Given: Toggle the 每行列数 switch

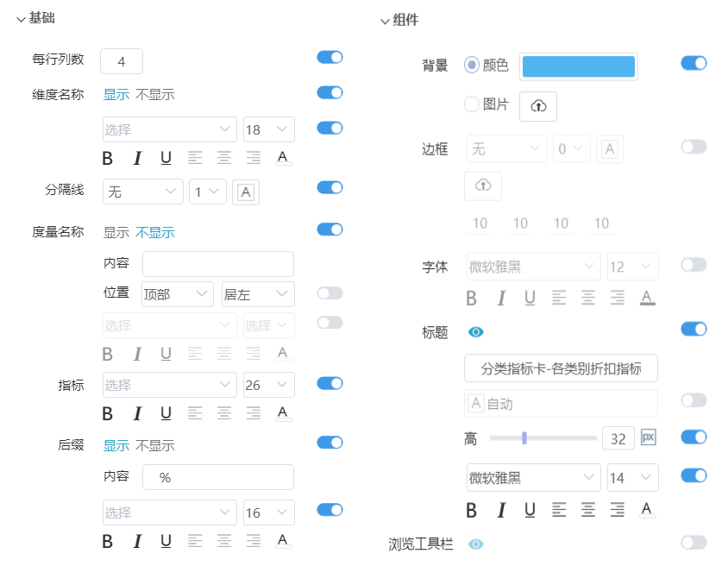Looking at the screenshot, I should point(329,57).
